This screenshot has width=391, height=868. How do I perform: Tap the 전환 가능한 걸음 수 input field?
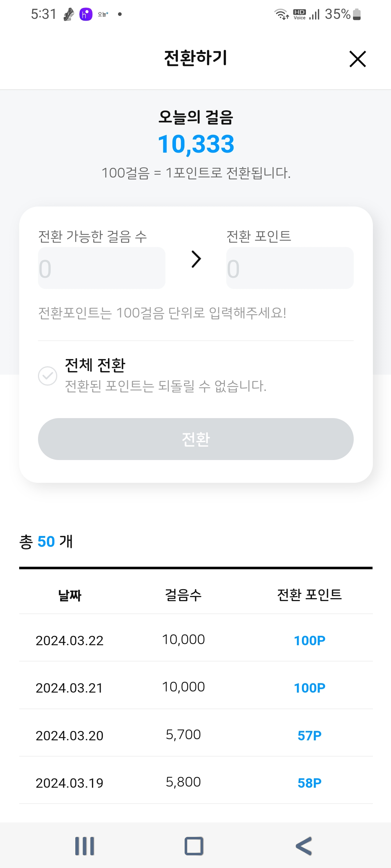pyautogui.click(x=102, y=268)
